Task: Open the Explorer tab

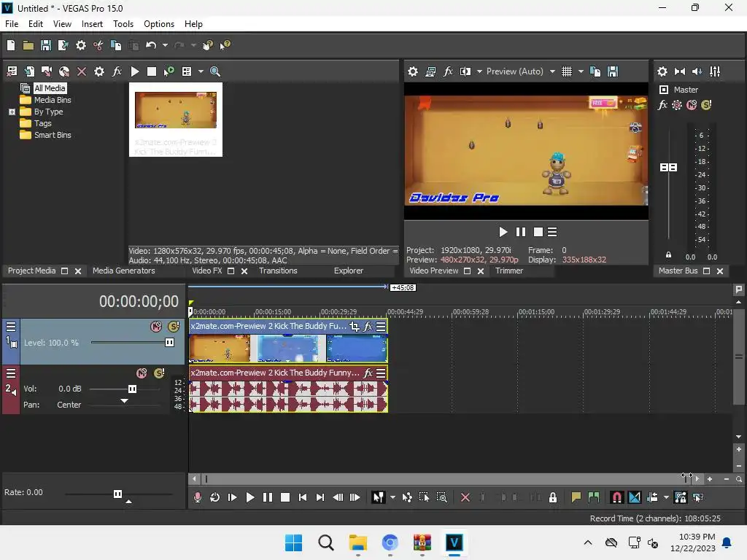Action: pyautogui.click(x=349, y=271)
